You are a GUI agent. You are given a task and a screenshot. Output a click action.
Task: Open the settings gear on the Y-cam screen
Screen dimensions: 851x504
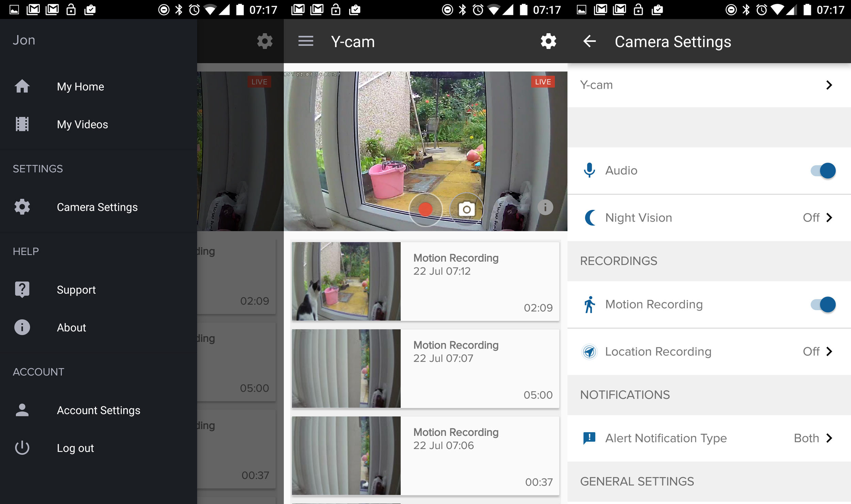548,41
